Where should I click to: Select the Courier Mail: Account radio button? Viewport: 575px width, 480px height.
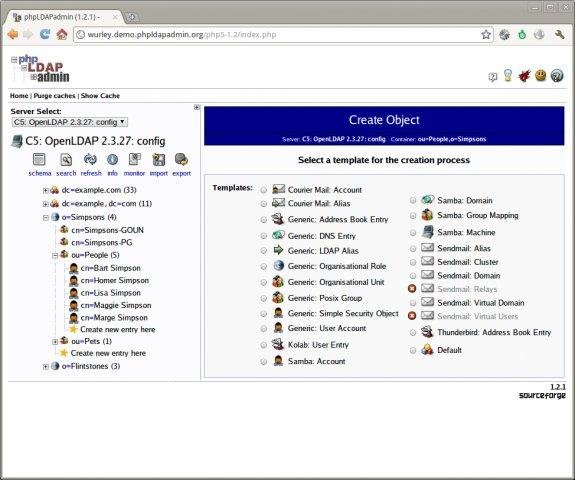coord(264,190)
